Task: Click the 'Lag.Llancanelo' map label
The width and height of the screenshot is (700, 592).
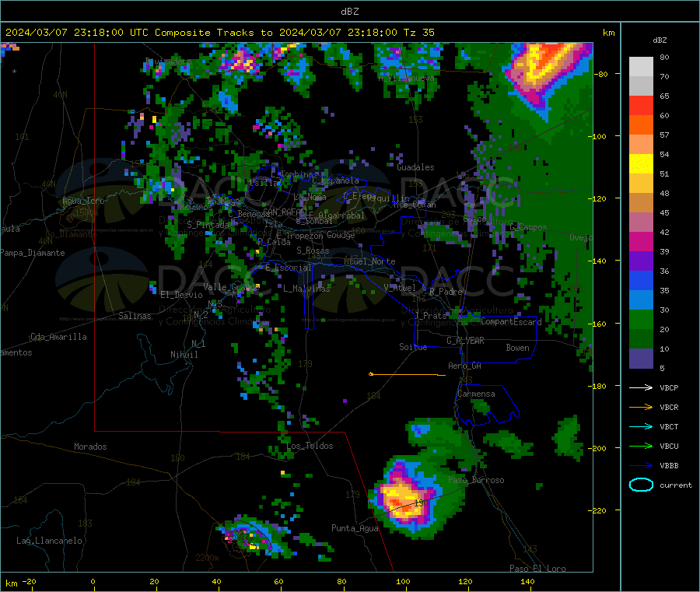Action: pyautogui.click(x=49, y=541)
